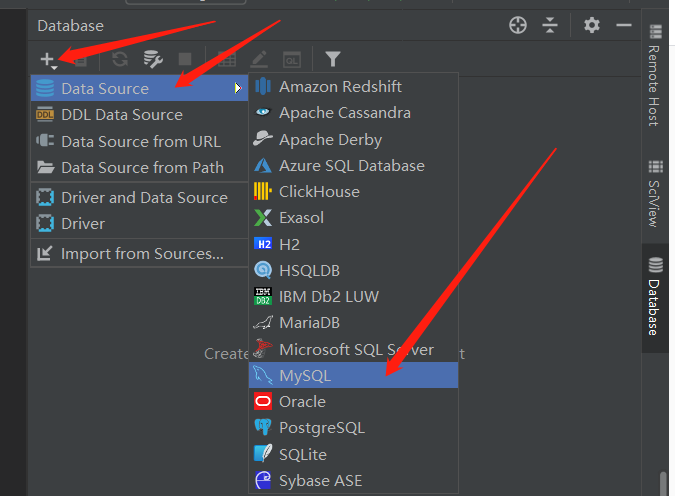Viewport: 675px width, 496px height.
Task: Open Data Source Properties wrench icon
Action: tap(153, 59)
